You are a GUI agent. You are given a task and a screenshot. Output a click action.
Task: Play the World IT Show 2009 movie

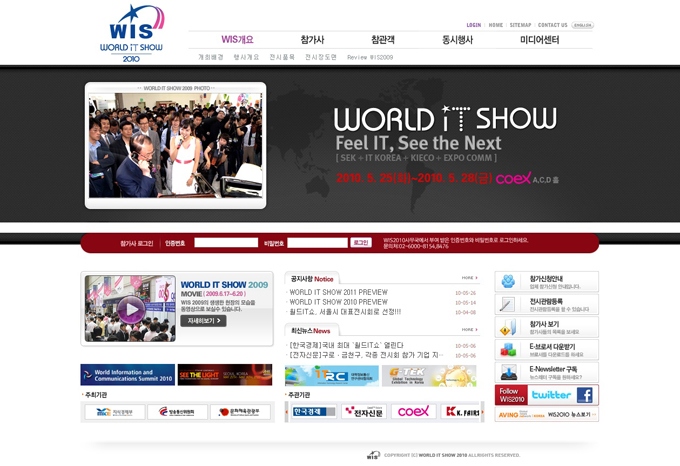(x=131, y=310)
